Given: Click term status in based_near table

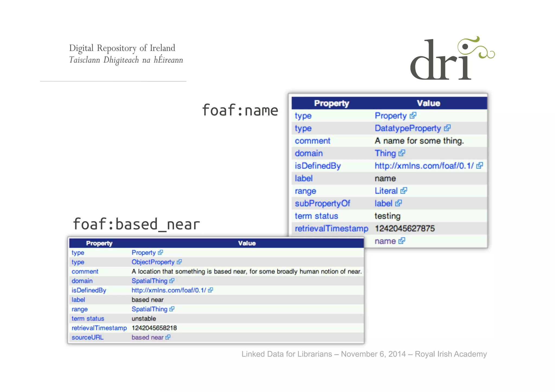Looking at the screenshot, I should (88, 319).
